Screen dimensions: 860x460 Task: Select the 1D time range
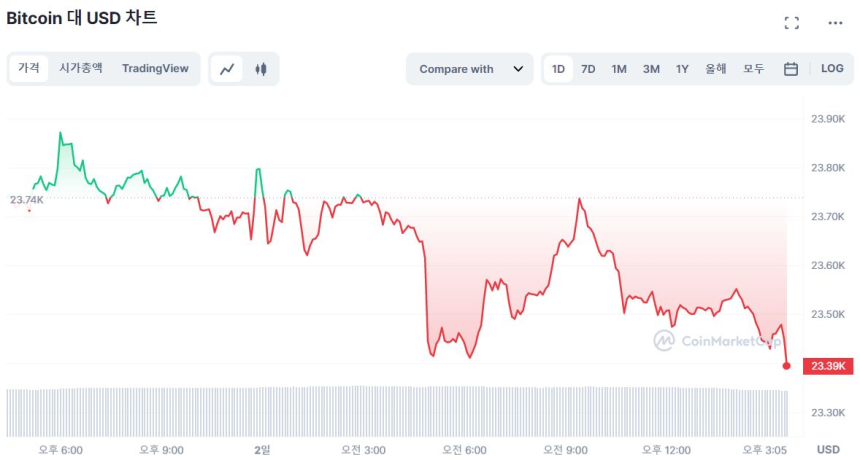point(558,69)
